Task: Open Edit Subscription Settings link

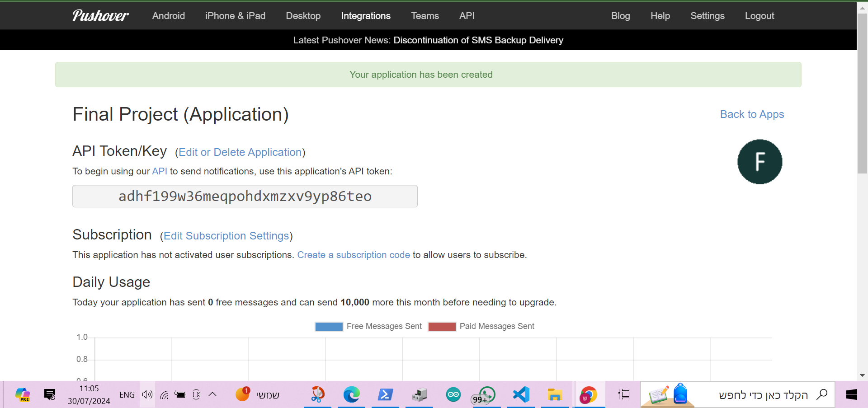Action: tap(226, 236)
